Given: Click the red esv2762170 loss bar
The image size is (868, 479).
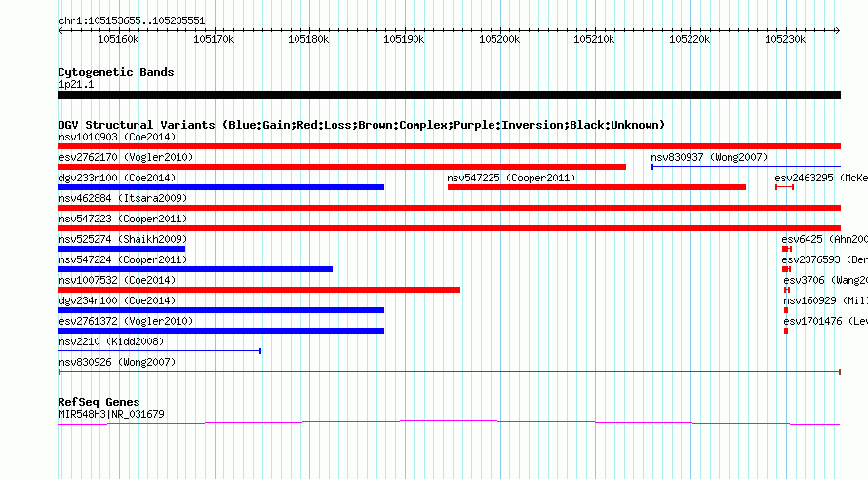Looking at the screenshot, I should pyautogui.click(x=341, y=167).
